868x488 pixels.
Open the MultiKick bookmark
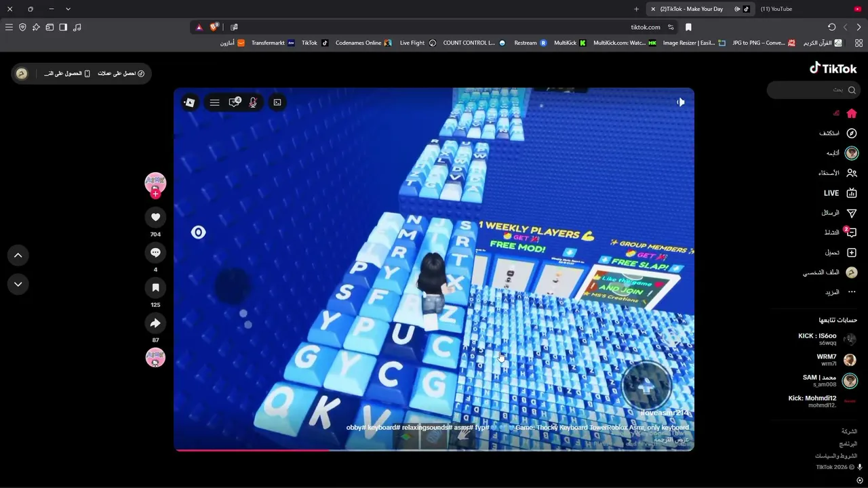(570, 43)
